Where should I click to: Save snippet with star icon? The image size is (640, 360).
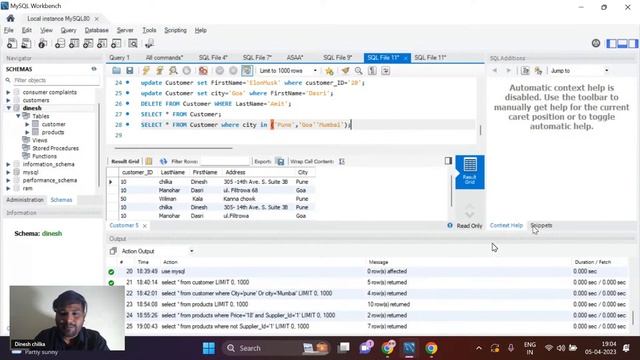pos(329,71)
